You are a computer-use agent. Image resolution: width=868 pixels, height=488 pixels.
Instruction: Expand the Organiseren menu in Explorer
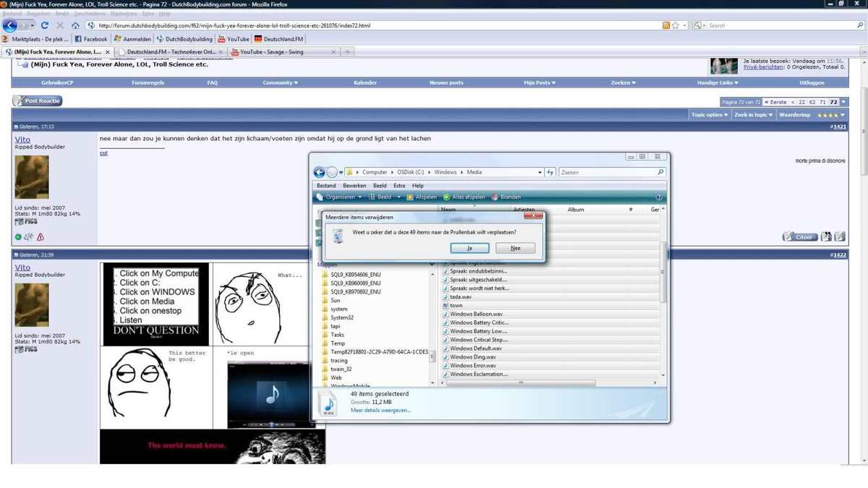click(340, 197)
